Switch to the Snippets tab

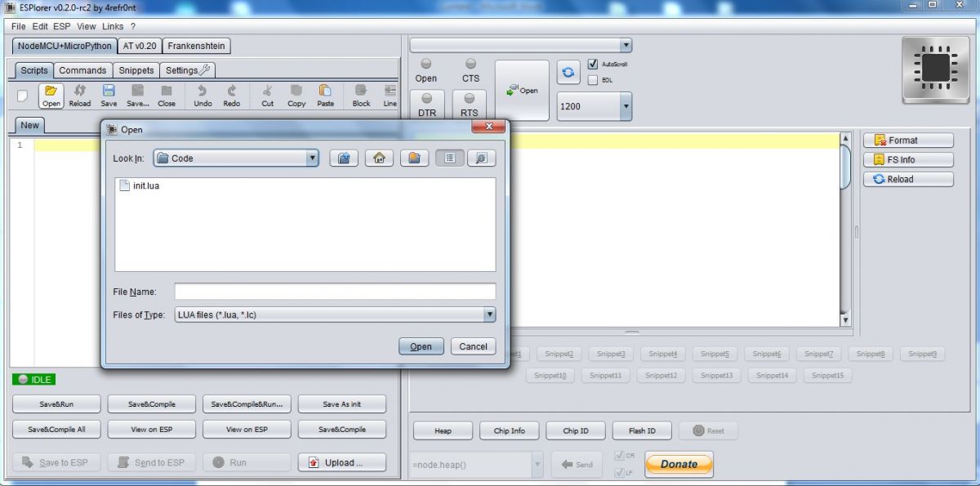click(135, 70)
